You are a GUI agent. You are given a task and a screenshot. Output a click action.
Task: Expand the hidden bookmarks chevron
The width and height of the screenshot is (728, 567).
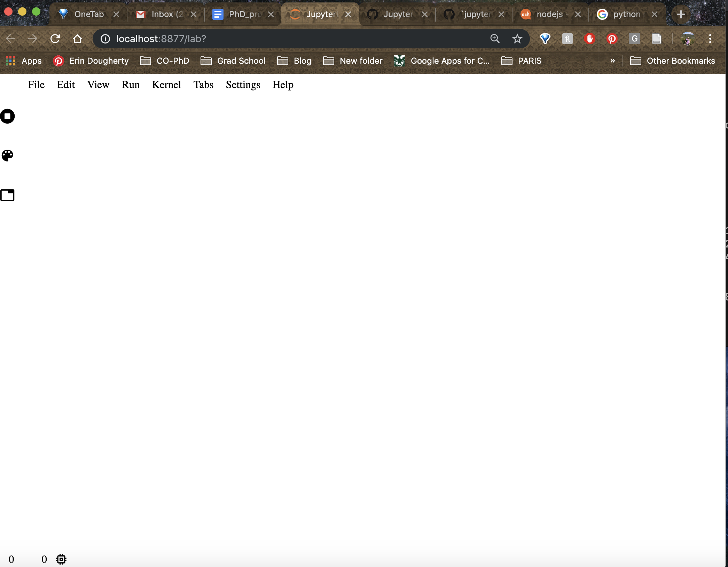(613, 61)
